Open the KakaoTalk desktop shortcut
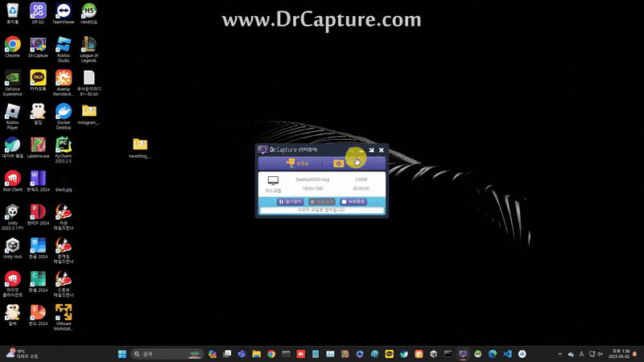Screen dimensions: 644x362 click(38, 80)
